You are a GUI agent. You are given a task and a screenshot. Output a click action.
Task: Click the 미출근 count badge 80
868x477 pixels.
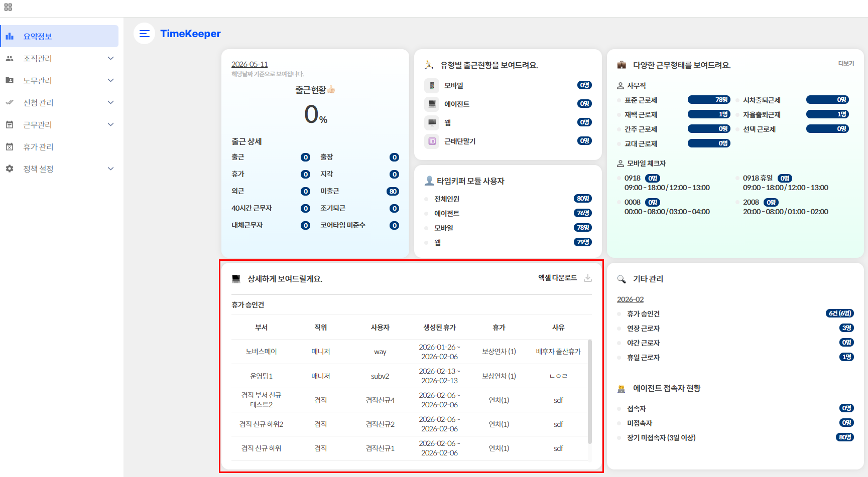click(393, 191)
